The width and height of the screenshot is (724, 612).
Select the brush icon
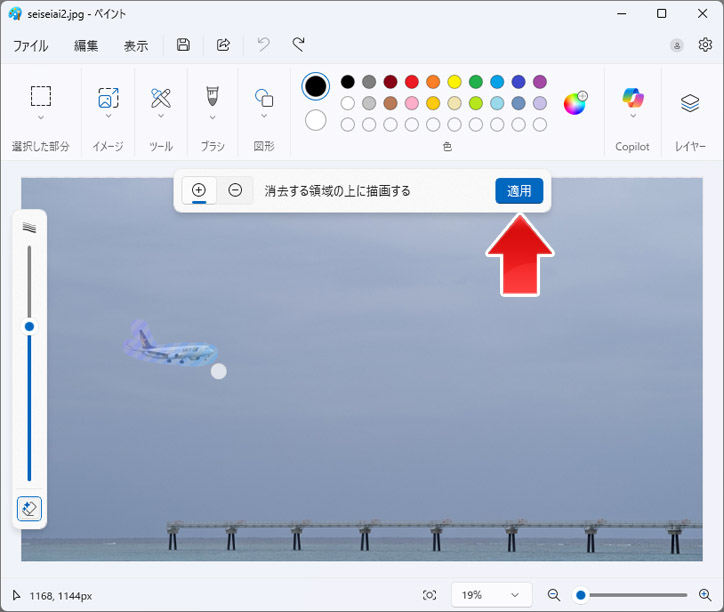(212, 96)
